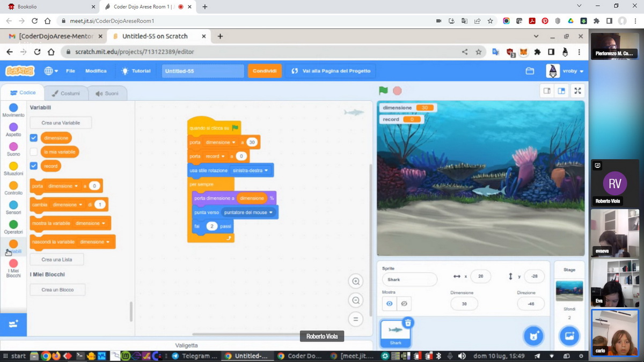Screen dimensions: 644x362
Task: Select the Suono block category
Action: coord(13,150)
